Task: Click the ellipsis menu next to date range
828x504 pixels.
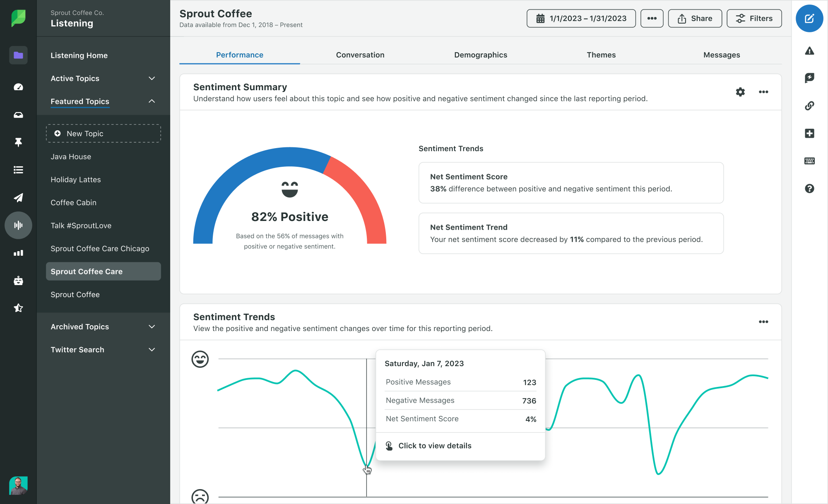Action: (x=651, y=18)
